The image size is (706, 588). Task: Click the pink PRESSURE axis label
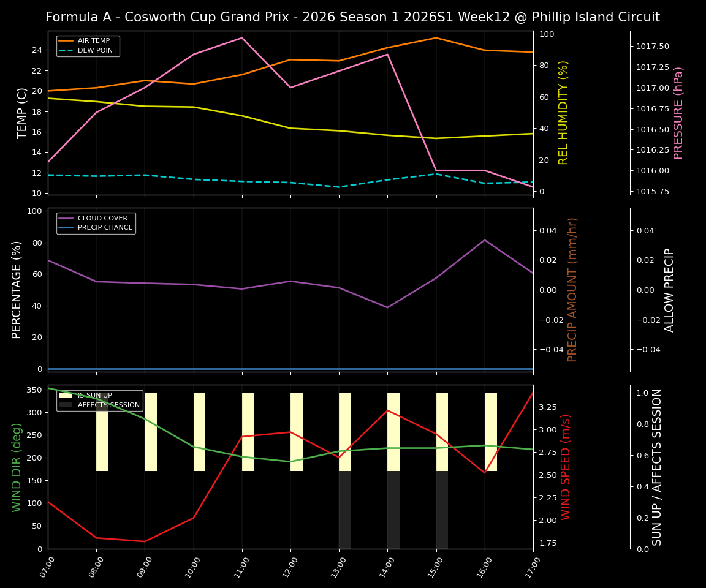pyautogui.click(x=679, y=113)
